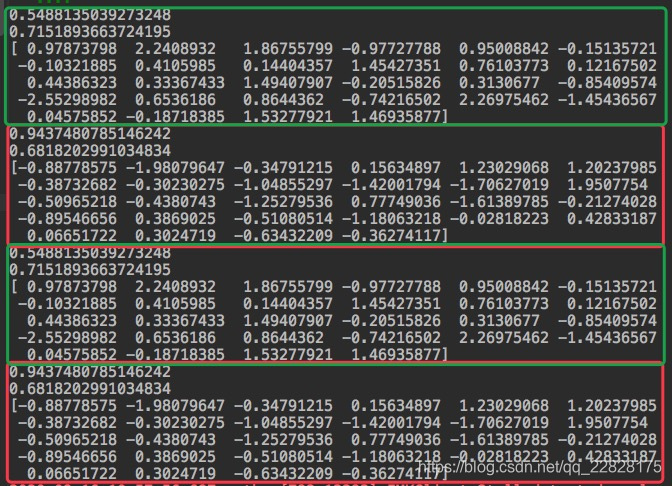
Task: Click 0.7151893663724195 in its second occurrence
Action: click(x=90, y=270)
